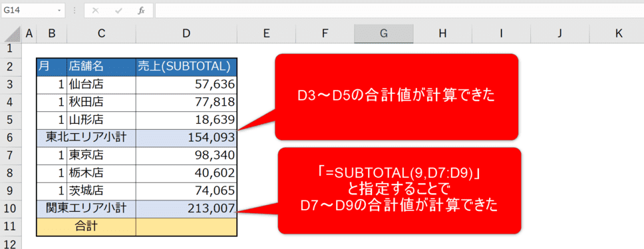The width and height of the screenshot is (644, 249).
Task: Select row 3 header
Action: (x=10, y=85)
